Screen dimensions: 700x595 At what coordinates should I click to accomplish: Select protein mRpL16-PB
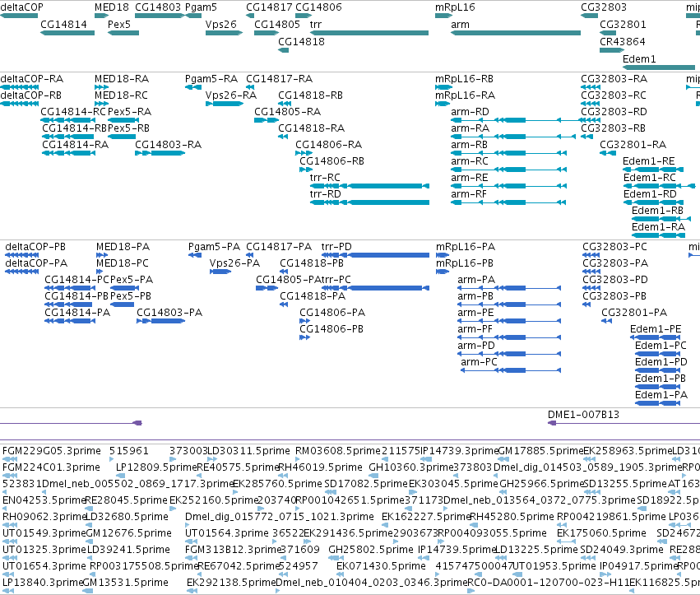tap(464, 263)
